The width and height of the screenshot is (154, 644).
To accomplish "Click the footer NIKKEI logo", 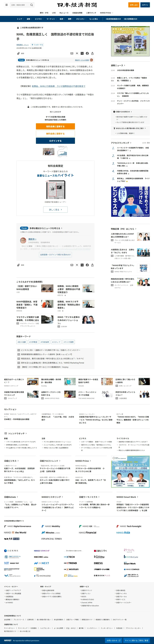I will click(x=8, y=641).
